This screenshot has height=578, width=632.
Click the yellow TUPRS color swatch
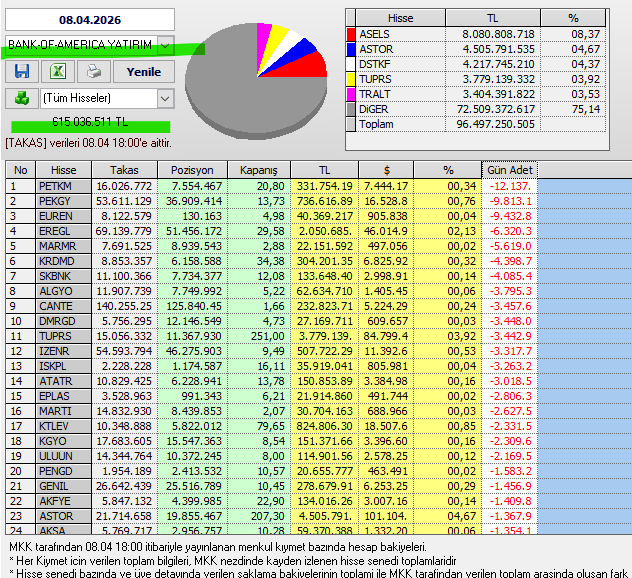pos(351,79)
